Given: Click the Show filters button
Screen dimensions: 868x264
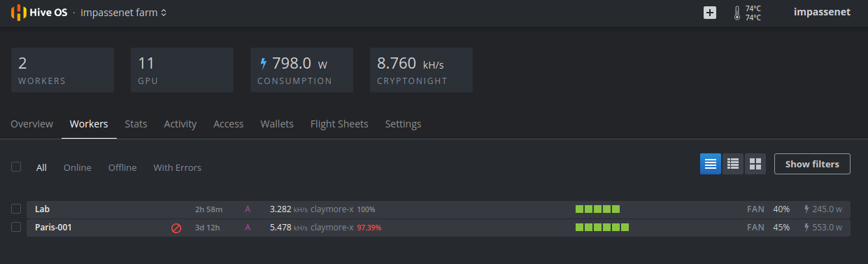Looking at the screenshot, I should pos(812,164).
